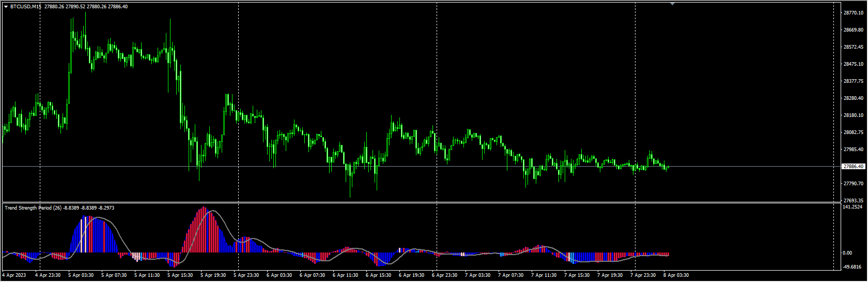868x282 pixels.
Task: Click the 0.00 indicator scale label
Action: (848, 253)
